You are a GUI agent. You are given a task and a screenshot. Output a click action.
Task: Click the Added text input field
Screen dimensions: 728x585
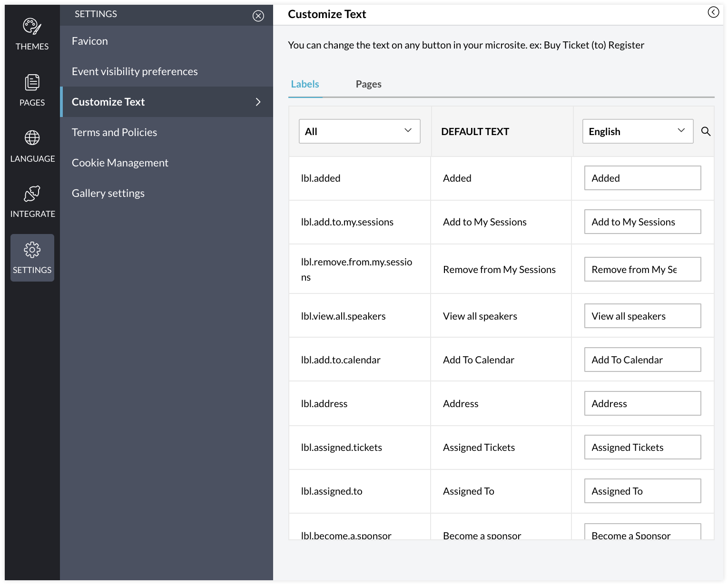pos(642,178)
